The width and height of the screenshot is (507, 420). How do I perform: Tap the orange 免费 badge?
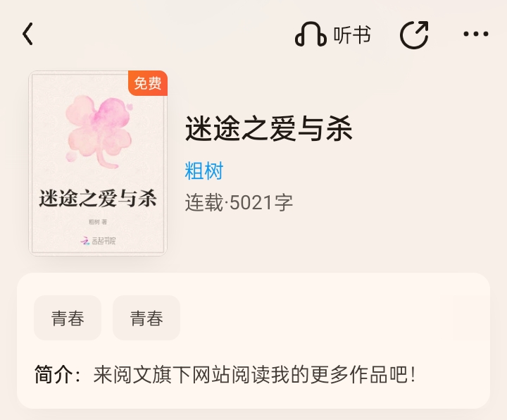148,83
